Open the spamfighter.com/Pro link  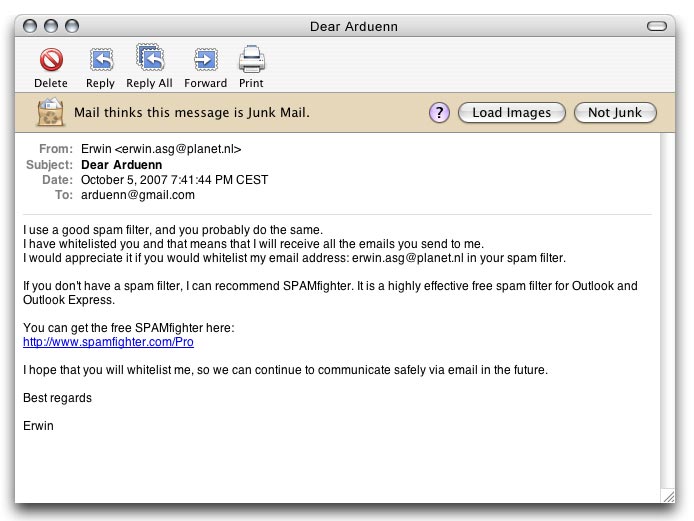(108, 342)
